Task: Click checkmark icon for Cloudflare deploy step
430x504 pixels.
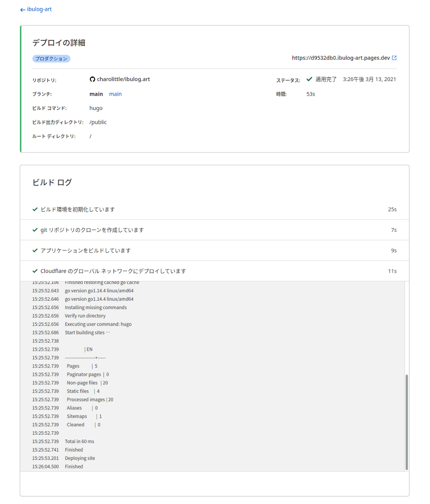Action: click(35, 271)
